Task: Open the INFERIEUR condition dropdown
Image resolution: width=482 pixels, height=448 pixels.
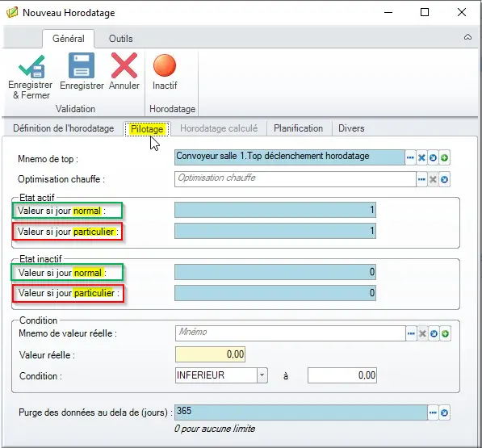Action: [262, 375]
